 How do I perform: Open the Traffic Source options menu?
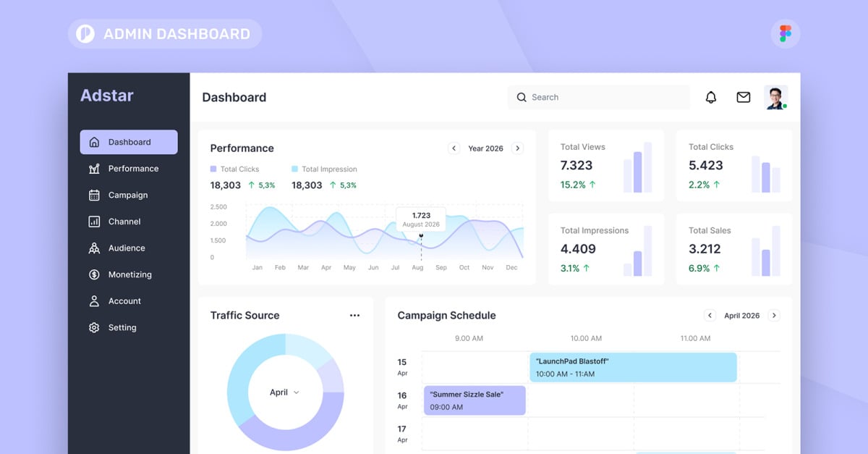[x=354, y=314]
